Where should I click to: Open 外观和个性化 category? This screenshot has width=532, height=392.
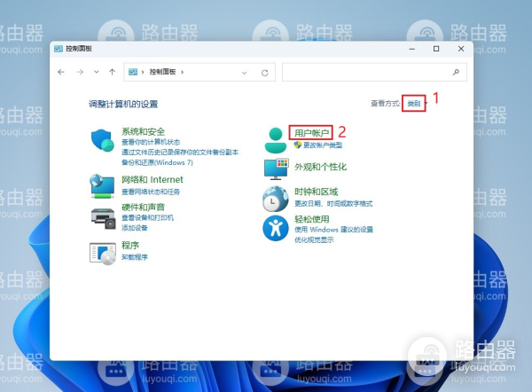320,167
